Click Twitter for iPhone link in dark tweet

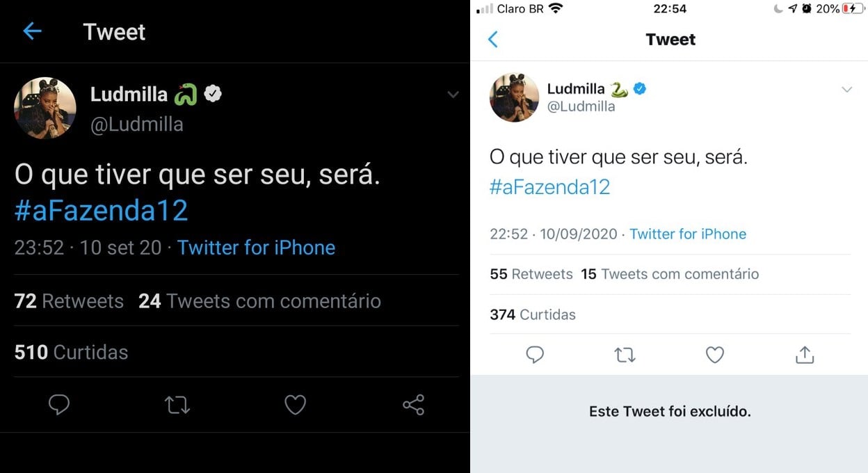(x=256, y=248)
